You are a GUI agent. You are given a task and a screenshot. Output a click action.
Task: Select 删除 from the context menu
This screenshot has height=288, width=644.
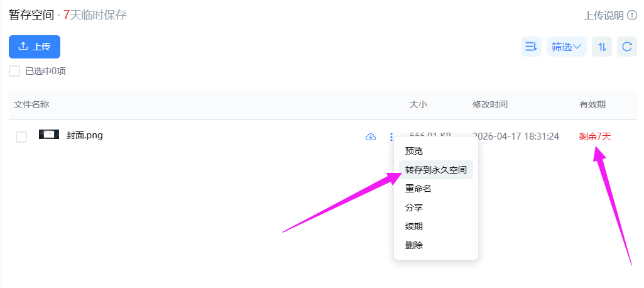(x=414, y=245)
